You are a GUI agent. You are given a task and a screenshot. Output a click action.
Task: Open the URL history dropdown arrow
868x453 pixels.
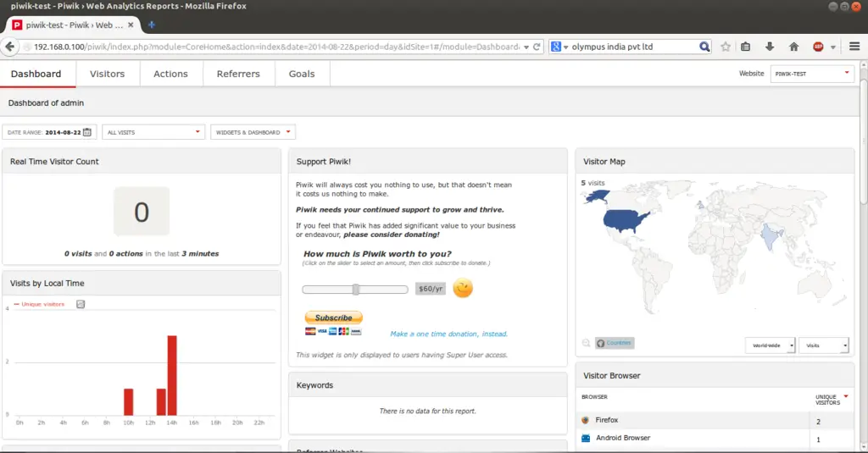[x=526, y=47]
